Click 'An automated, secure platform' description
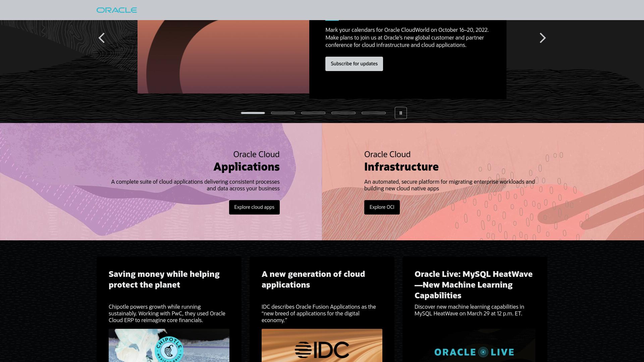Image resolution: width=644 pixels, height=362 pixels. click(449, 185)
